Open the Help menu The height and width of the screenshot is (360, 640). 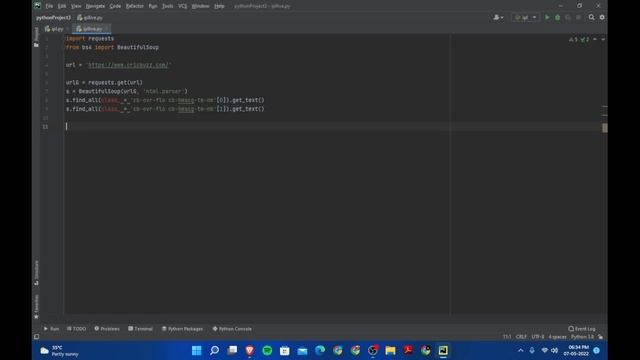tap(219, 6)
